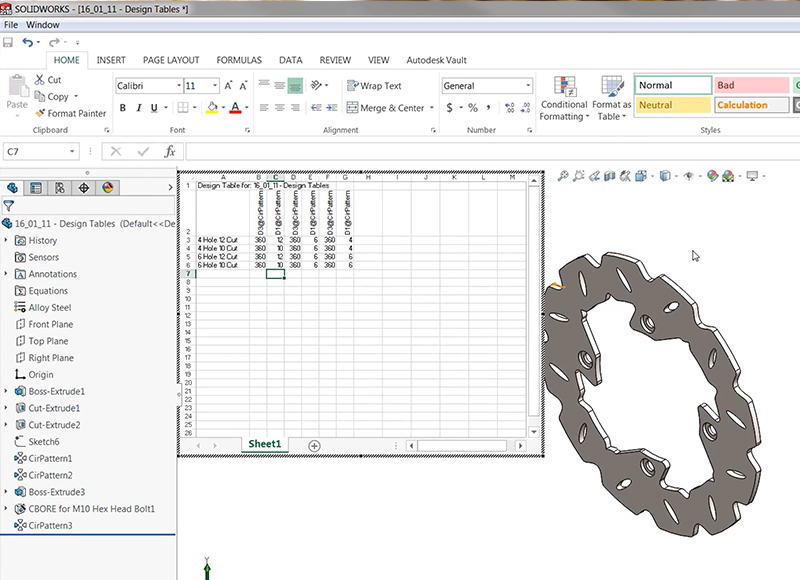Expand the Boss-Extrude1 feature
Viewport: 800px width, 580px height.
coord(8,390)
